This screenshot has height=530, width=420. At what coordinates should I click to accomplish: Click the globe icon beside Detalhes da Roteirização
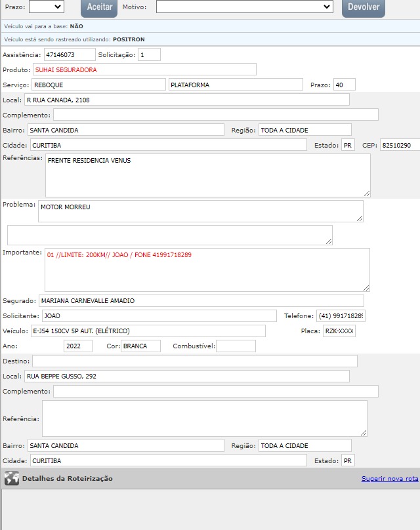click(11, 478)
